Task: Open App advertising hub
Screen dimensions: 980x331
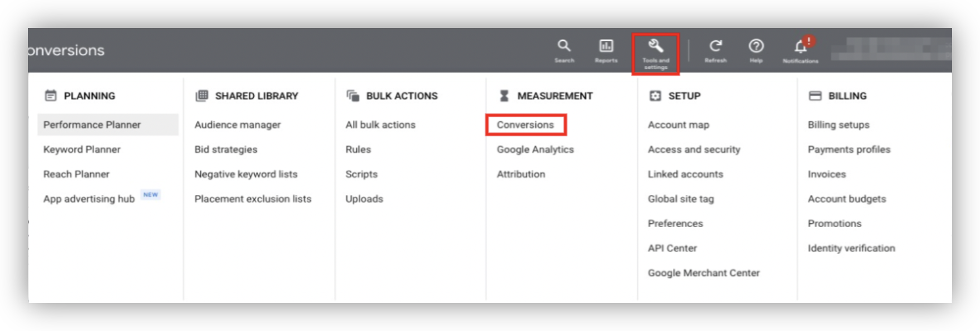Action: coord(89,199)
